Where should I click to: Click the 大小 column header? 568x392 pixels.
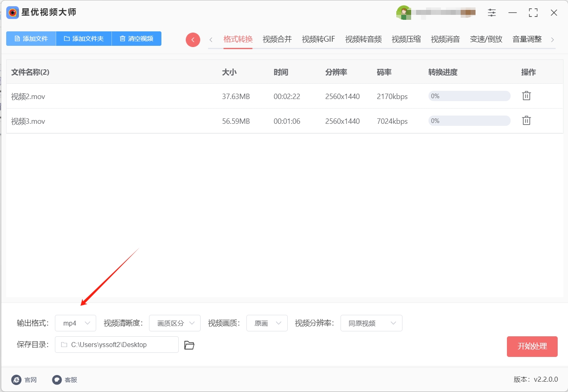pos(229,72)
